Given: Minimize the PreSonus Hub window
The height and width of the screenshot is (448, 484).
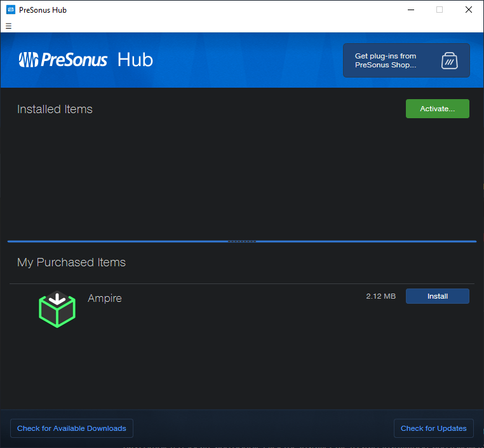Looking at the screenshot, I should coord(410,10).
